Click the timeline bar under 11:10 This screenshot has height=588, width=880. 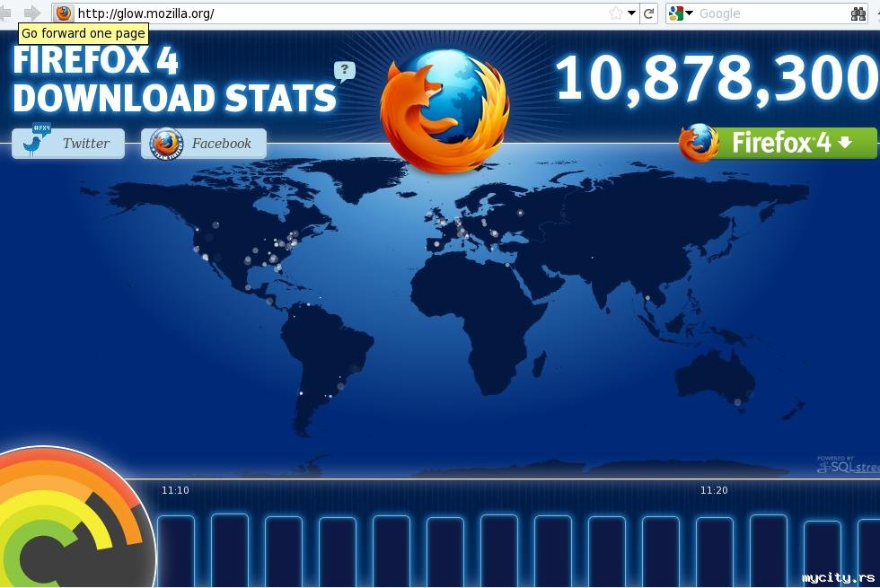click(176, 551)
